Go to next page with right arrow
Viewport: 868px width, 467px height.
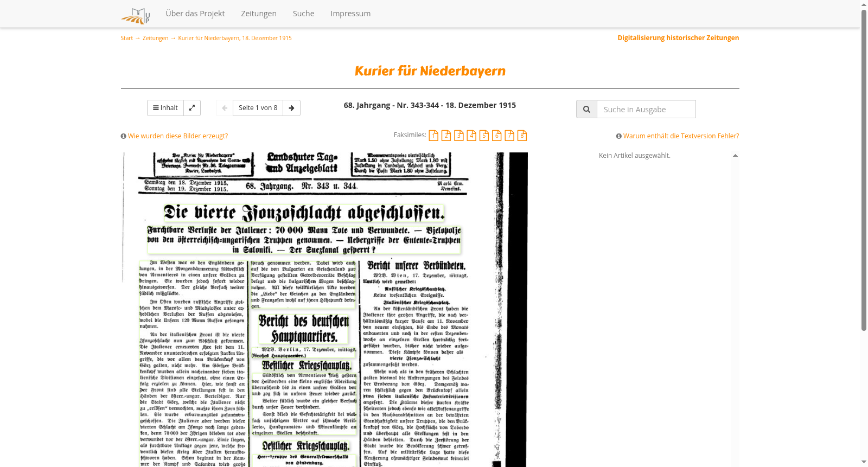pyautogui.click(x=291, y=108)
